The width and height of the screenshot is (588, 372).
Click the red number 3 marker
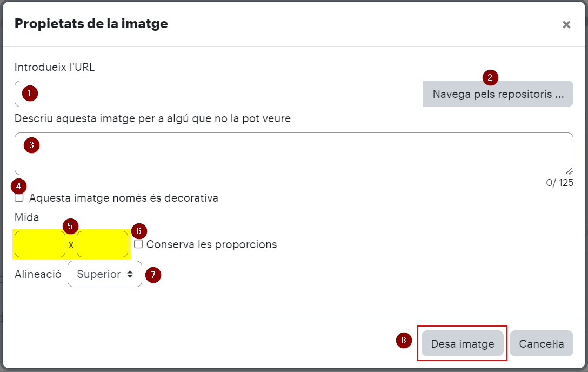31,145
